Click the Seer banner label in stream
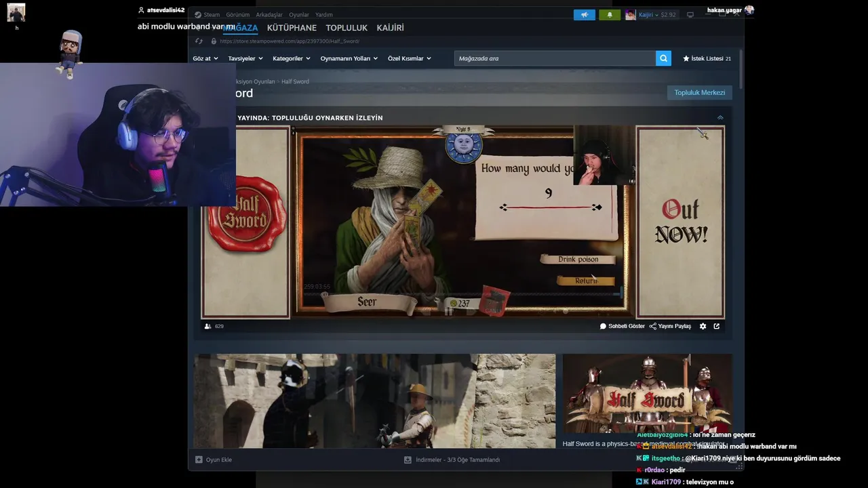868x488 pixels. pos(368,302)
